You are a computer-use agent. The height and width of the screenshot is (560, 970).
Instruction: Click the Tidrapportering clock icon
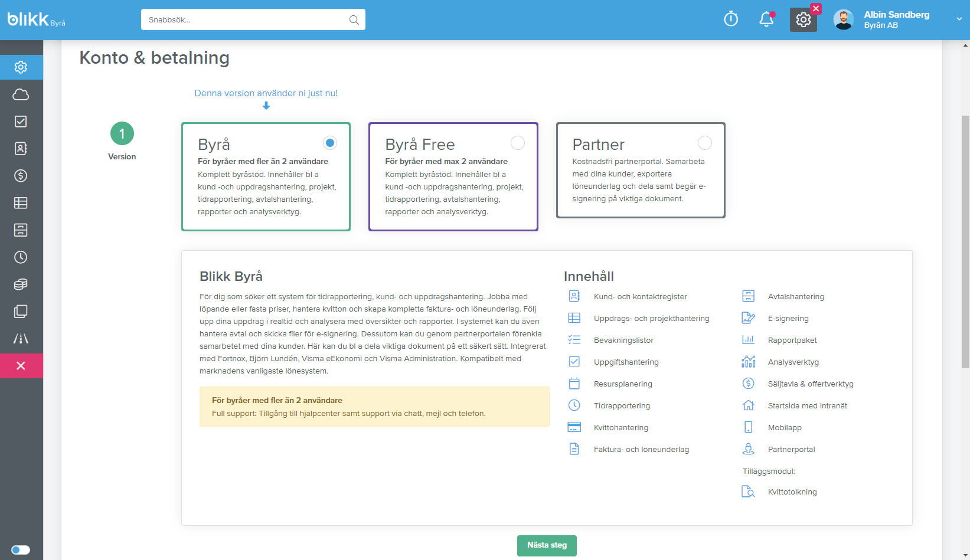pyautogui.click(x=574, y=405)
